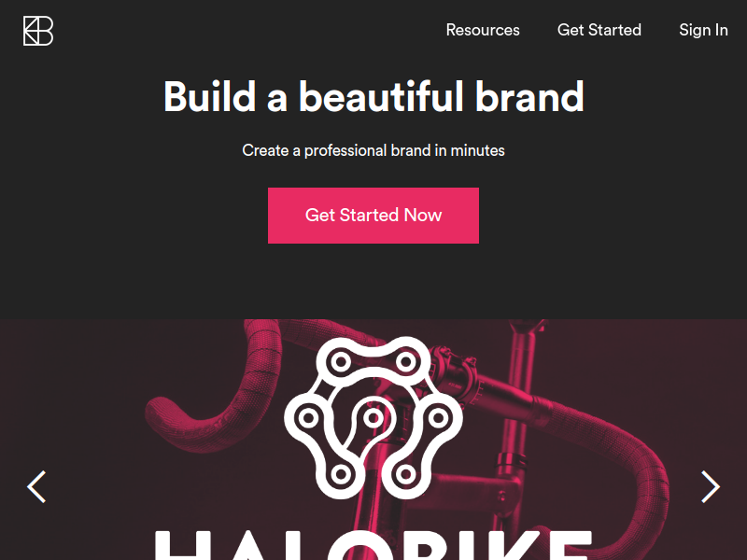The image size is (747, 560).
Task: Click the word beautiful in the headline
Action: [x=381, y=97]
